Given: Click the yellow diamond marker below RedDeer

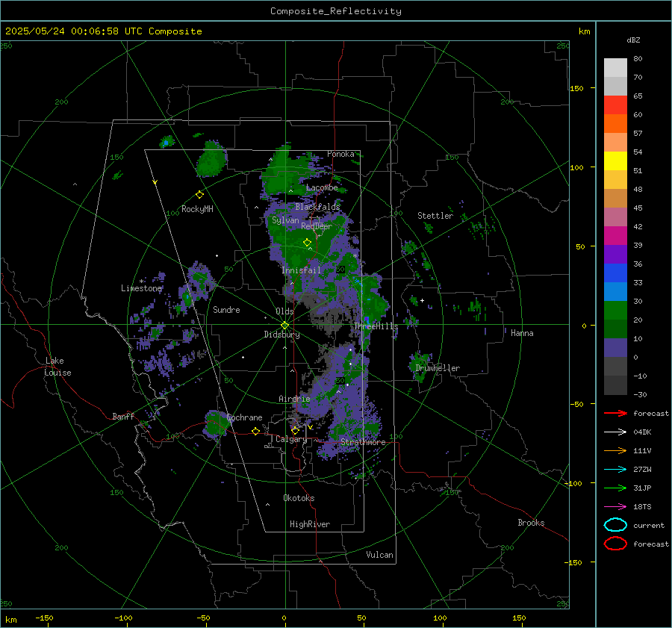Looking at the screenshot, I should click(307, 243).
